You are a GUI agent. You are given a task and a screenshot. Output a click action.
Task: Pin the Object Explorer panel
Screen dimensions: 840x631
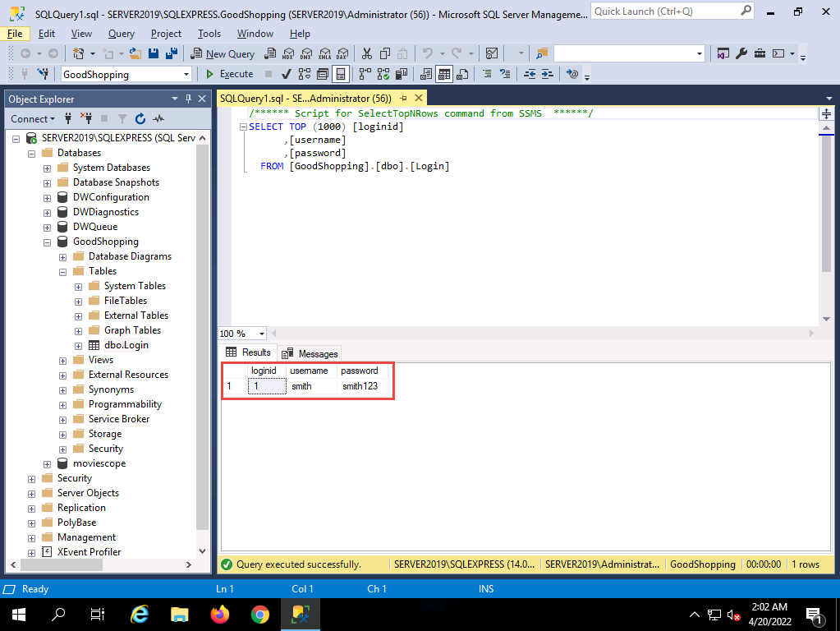188,99
